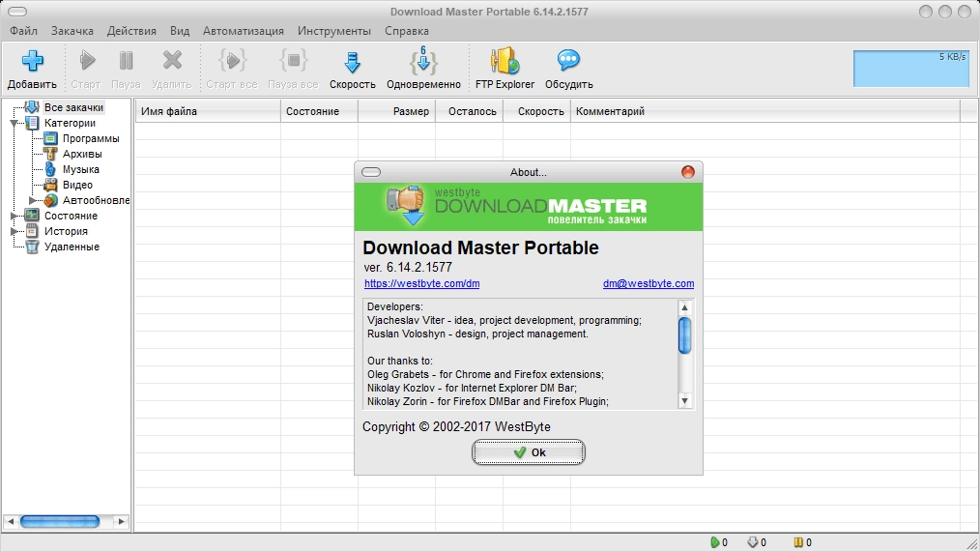Click the Удалить X icon in toolbar
The height and width of the screenshot is (552, 980).
pos(172,61)
